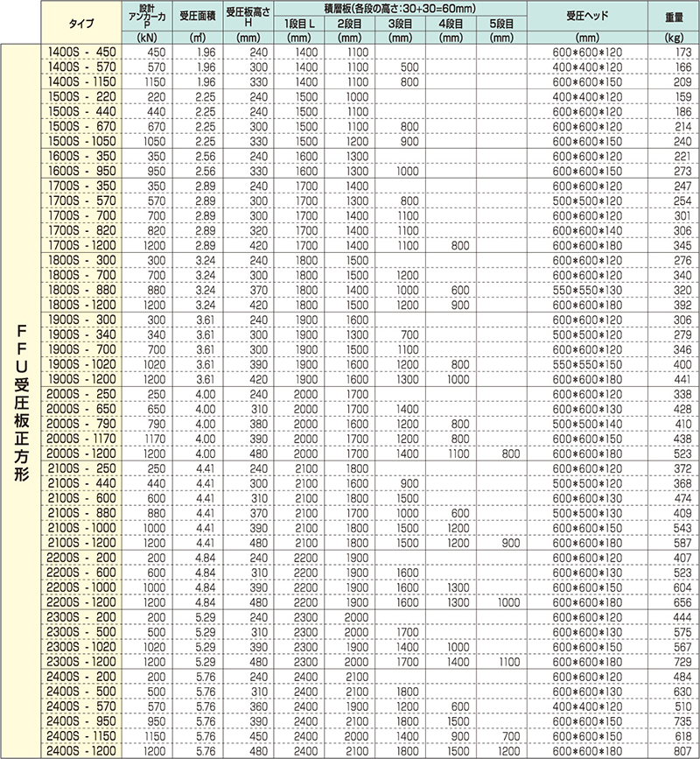
Task: Select area 2.56 in the 1600S - 350 row
Action: [x=205, y=157]
